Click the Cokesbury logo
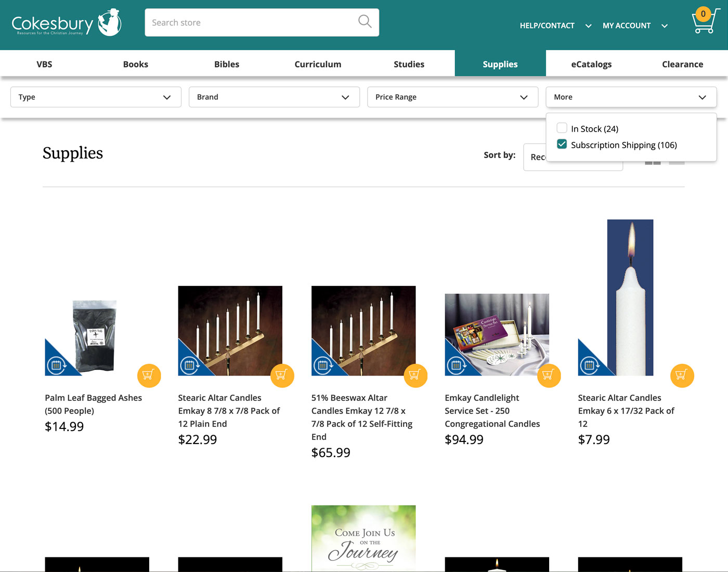 67,23
